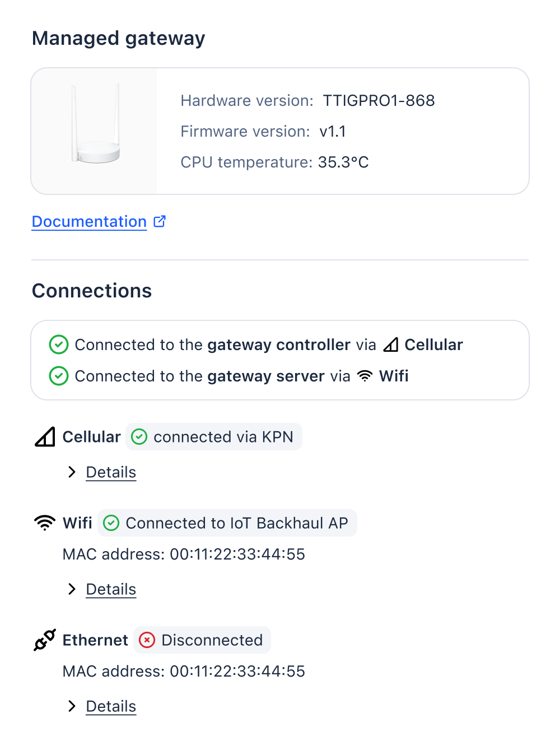The height and width of the screenshot is (755, 560).
Task: Click the cellular signal icon in controller status
Action: click(391, 345)
